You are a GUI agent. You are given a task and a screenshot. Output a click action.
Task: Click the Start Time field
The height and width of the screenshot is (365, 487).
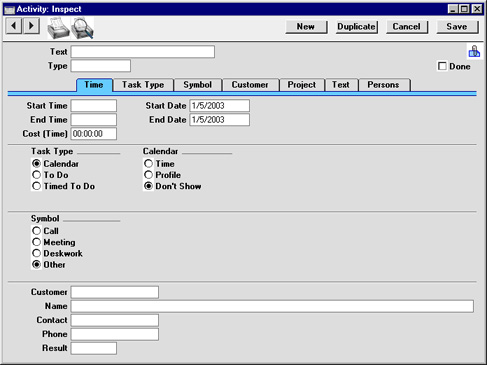94,106
